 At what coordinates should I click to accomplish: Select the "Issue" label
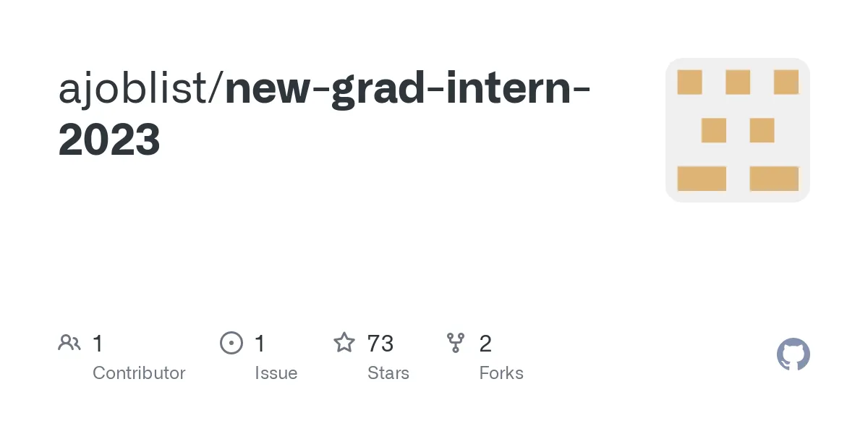coord(276,373)
